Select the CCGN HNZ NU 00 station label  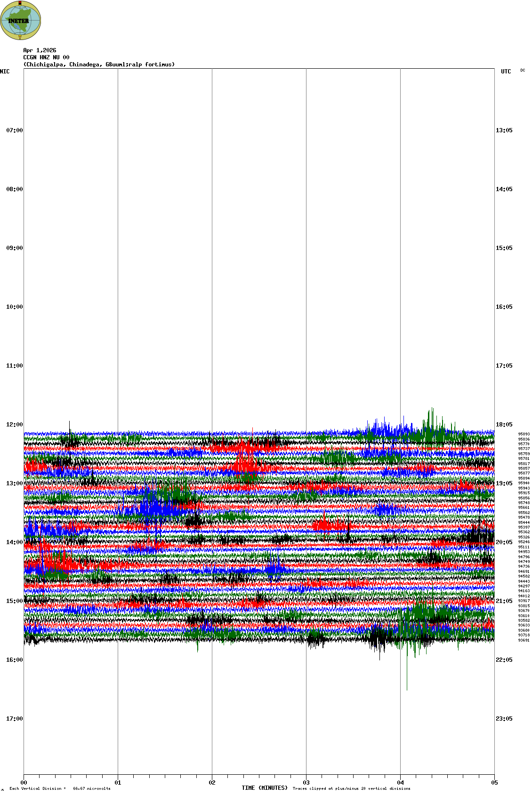pyautogui.click(x=46, y=57)
